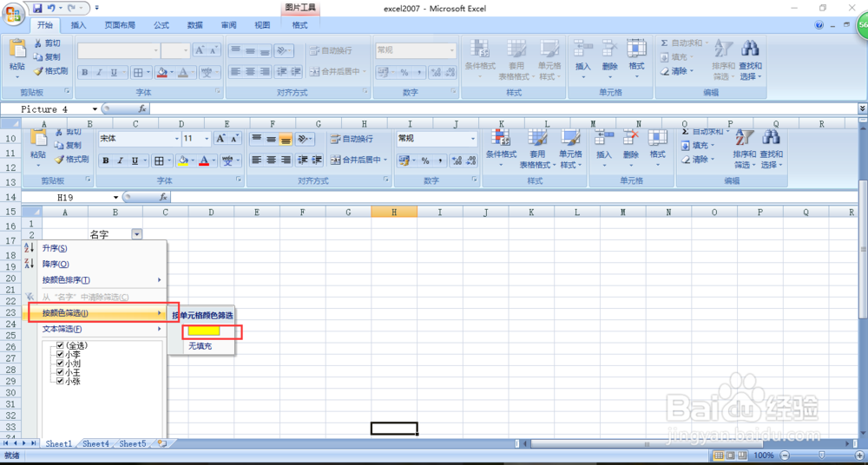Click Italic I button in main greyed ribbon

99,73
